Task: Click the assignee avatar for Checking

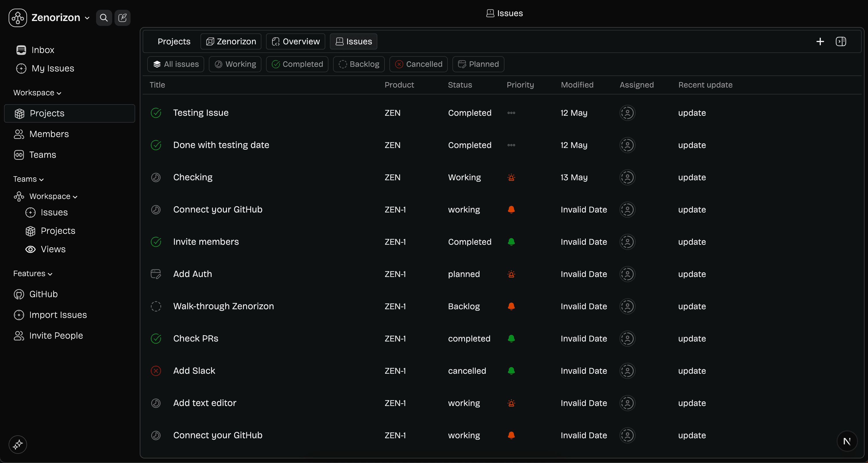Action: 627,177
